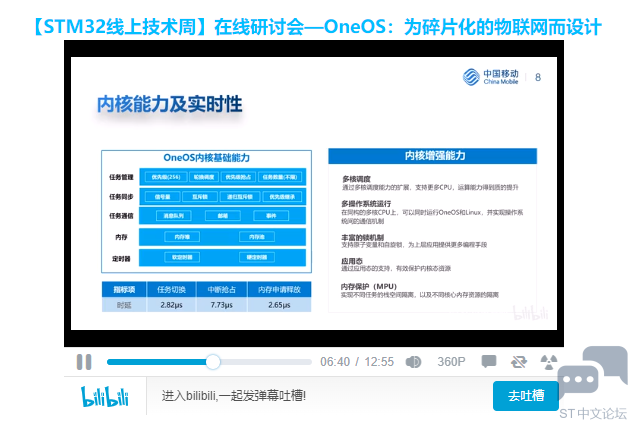The height and width of the screenshot is (429, 636).
Task: Click the danmaku invitation text field
Action: pyautogui.click(x=320, y=396)
